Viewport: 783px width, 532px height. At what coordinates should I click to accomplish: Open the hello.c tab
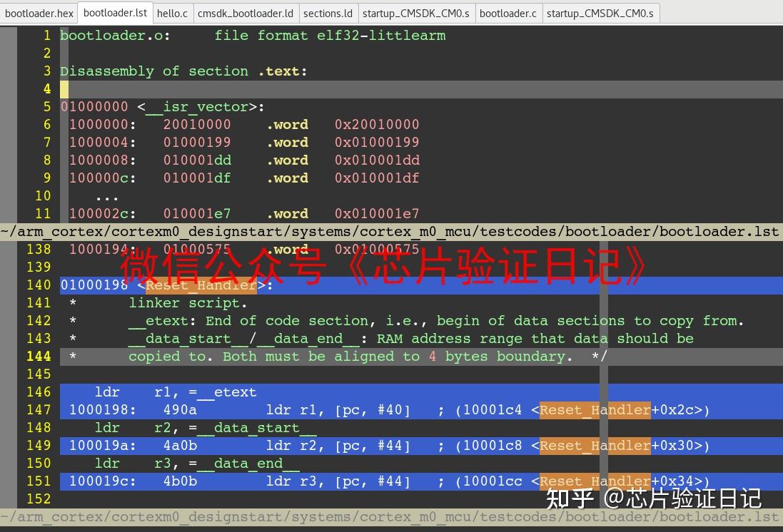(173, 13)
